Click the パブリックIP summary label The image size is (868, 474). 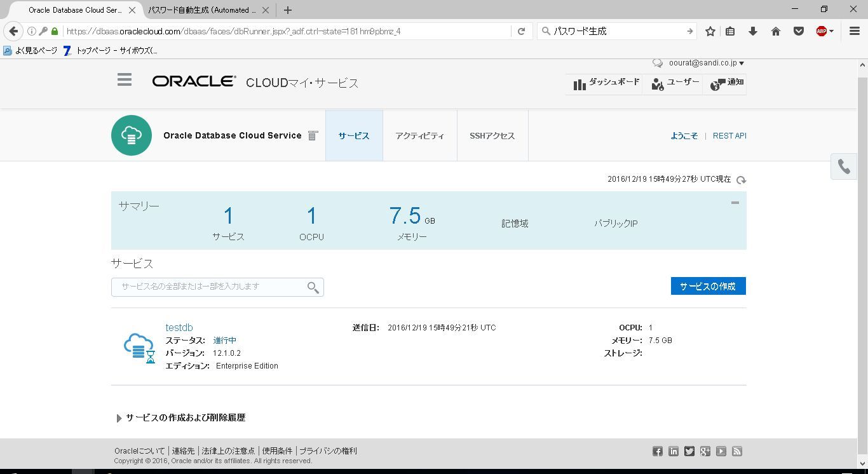coord(616,224)
